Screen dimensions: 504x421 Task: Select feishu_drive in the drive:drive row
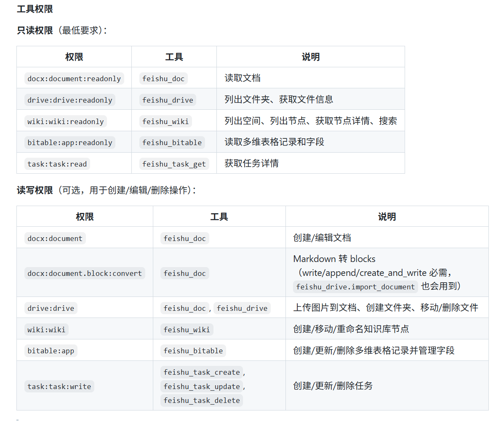(243, 308)
